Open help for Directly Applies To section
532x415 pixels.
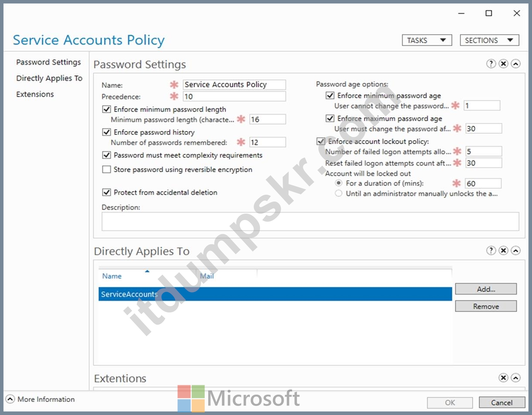coord(491,251)
